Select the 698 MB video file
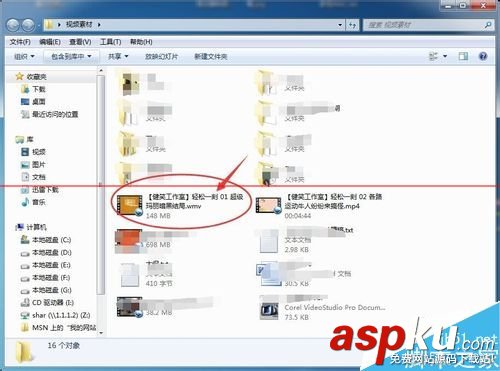The image size is (500, 371). point(129,241)
